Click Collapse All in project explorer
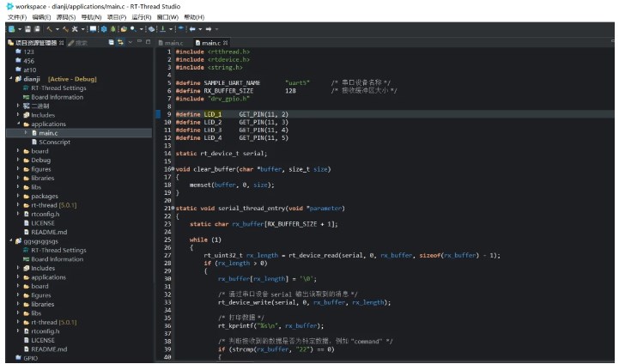The height and width of the screenshot is (364, 619). [x=112, y=42]
